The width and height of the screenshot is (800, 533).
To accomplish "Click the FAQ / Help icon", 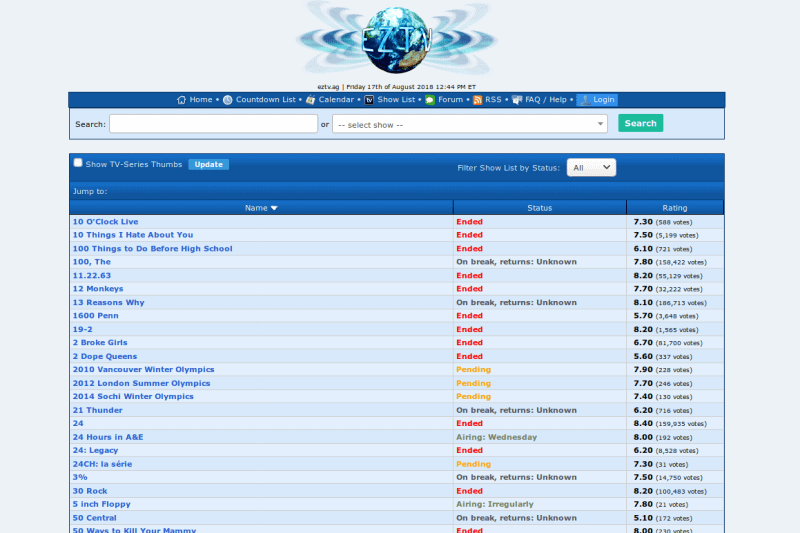I will (x=517, y=100).
